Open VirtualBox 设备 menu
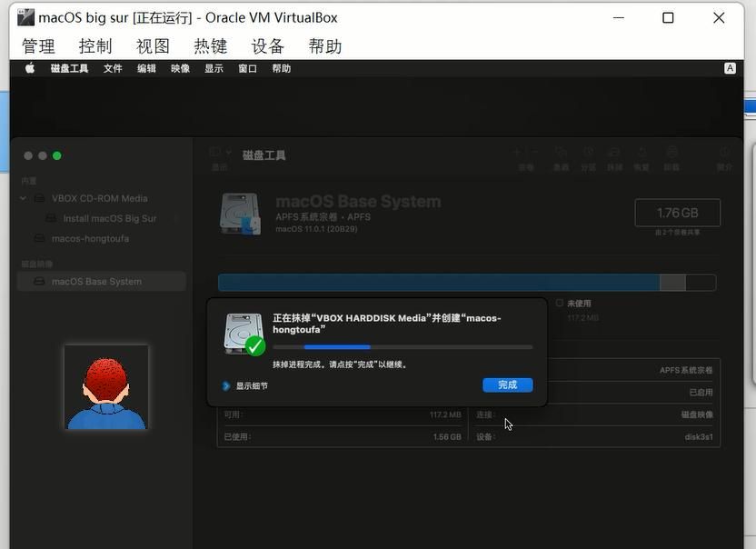Viewport: 756px width, 549px height. point(268,46)
